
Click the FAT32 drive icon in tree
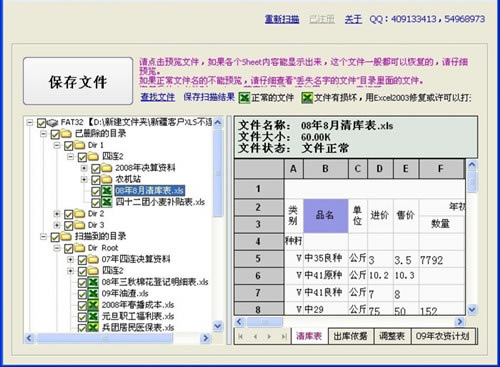[52, 123]
